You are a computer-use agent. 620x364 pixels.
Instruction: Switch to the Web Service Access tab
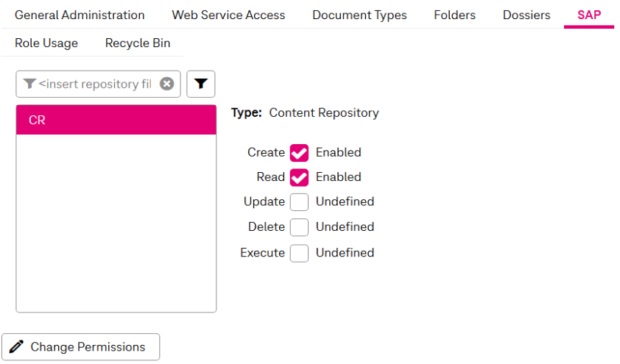tap(228, 15)
